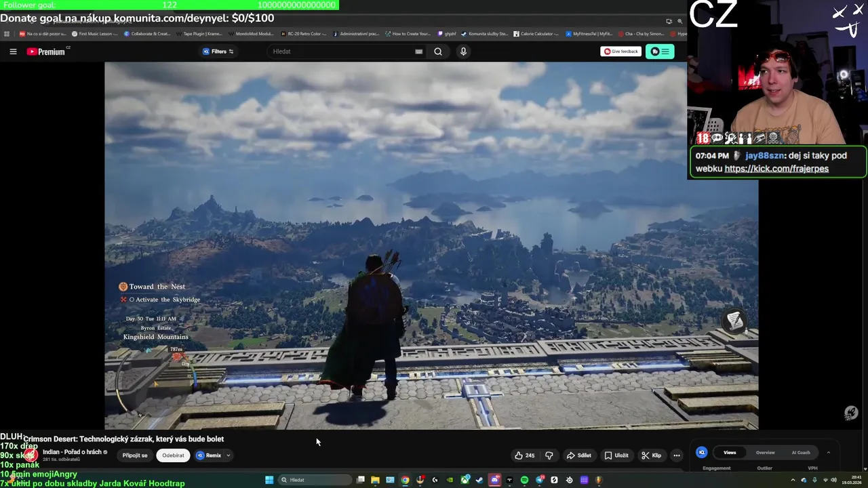
Task: Click the Remix button
Action: point(209,455)
